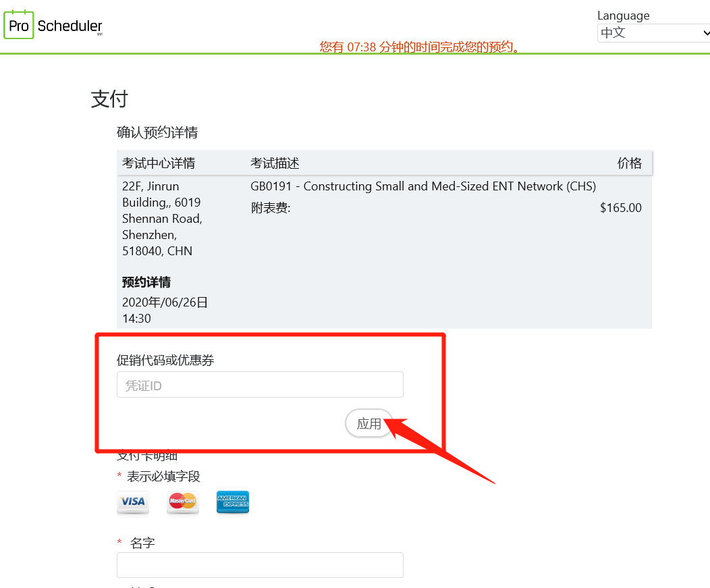Click the 名字 first name input field
710x588 pixels.
coord(260,565)
